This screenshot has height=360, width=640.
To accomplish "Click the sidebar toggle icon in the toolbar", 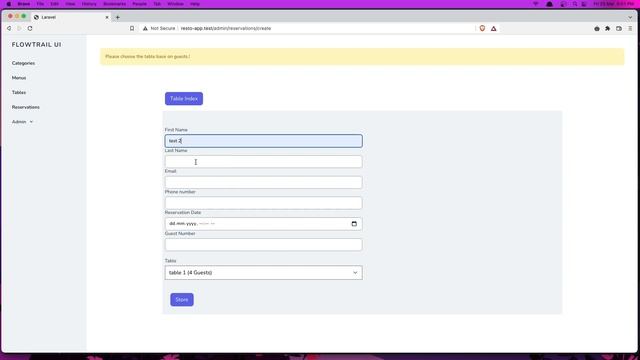I will 619,29.
